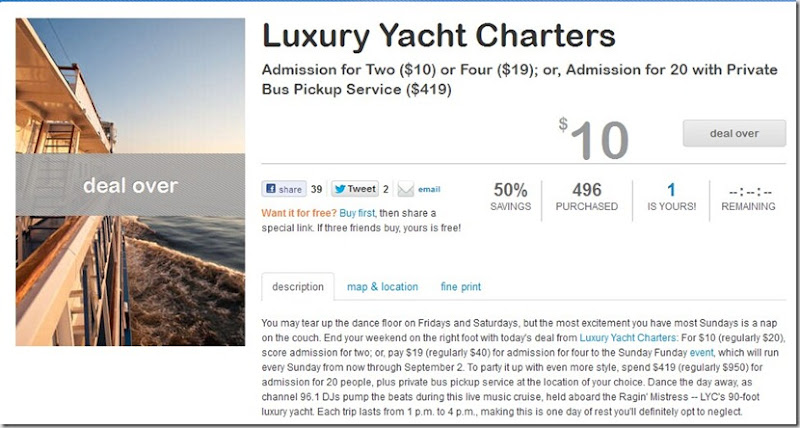Viewport: 800px width, 428px height.
Task: Click the 496 purchased counter
Action: [587, 197]
